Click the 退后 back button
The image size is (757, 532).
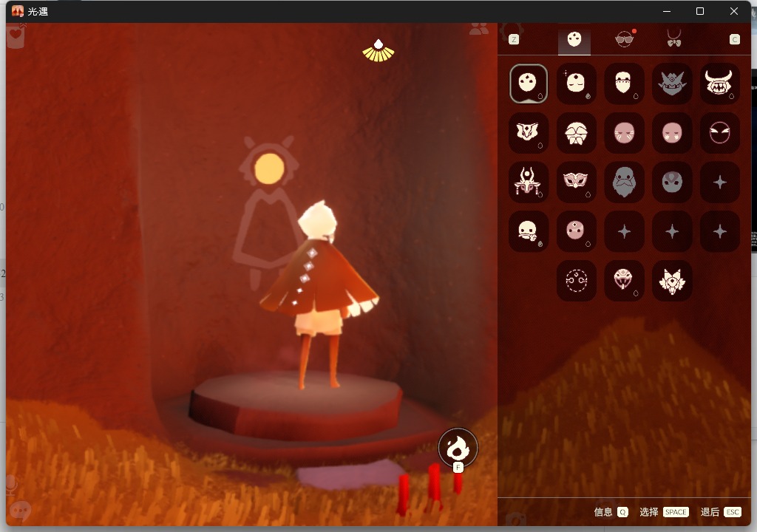point(720,512)
